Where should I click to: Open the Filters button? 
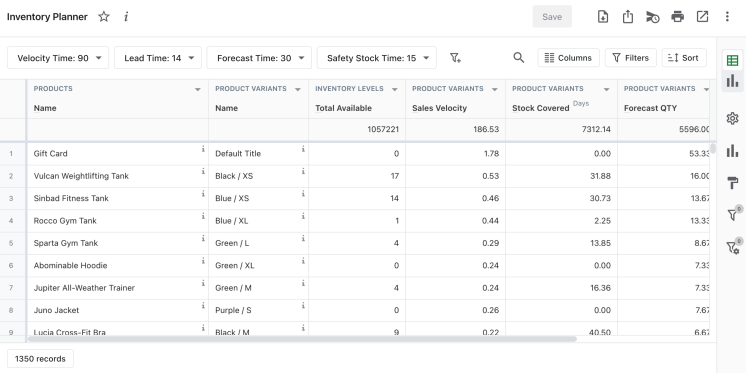(630, 58)
